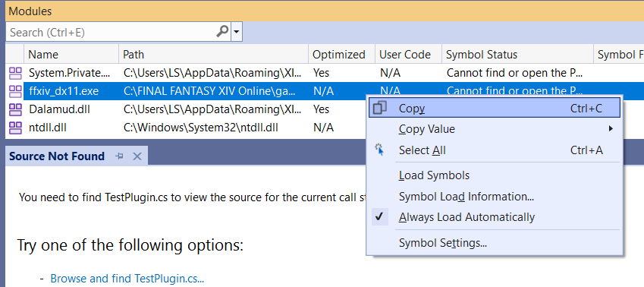Sort by the Optimized column header

pos(339,55)
